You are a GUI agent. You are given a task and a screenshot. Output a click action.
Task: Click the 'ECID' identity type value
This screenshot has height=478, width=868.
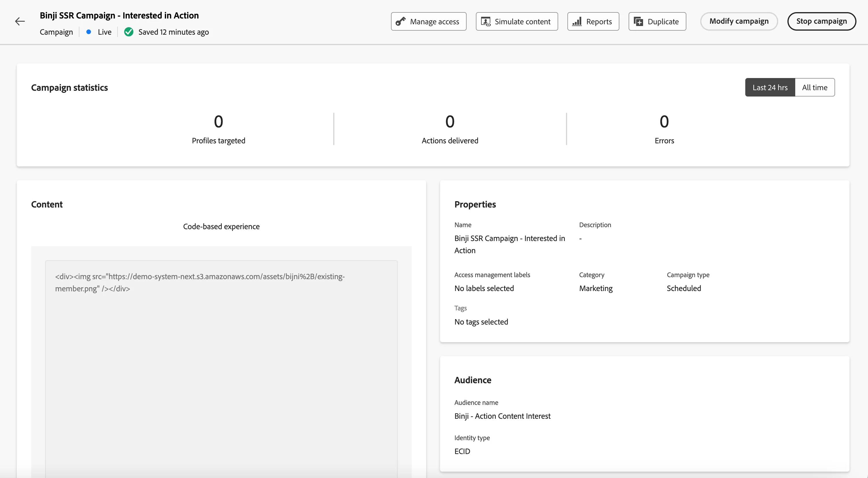click(462, 451)
